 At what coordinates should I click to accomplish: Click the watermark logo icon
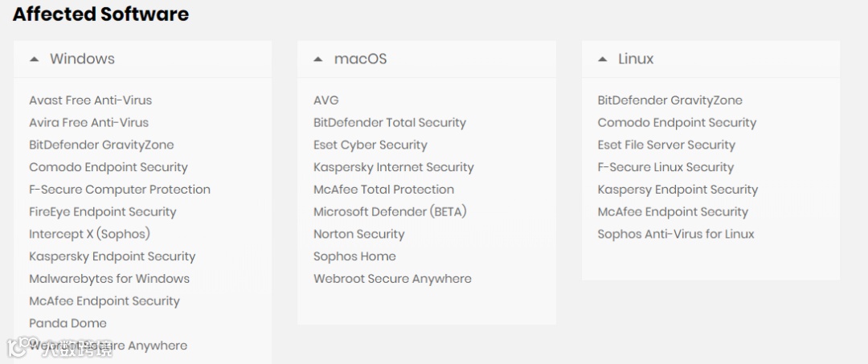17,346
